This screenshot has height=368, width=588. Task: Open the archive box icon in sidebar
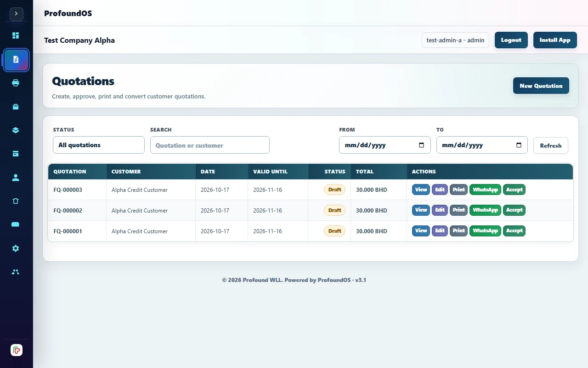click(x=16, y=154)
